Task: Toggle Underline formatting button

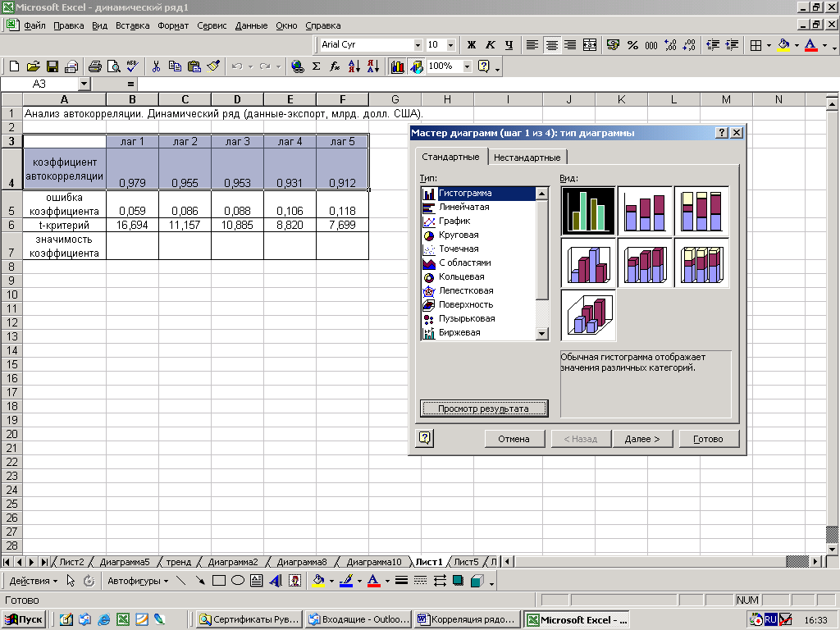Action: click(x=509, y=45)
